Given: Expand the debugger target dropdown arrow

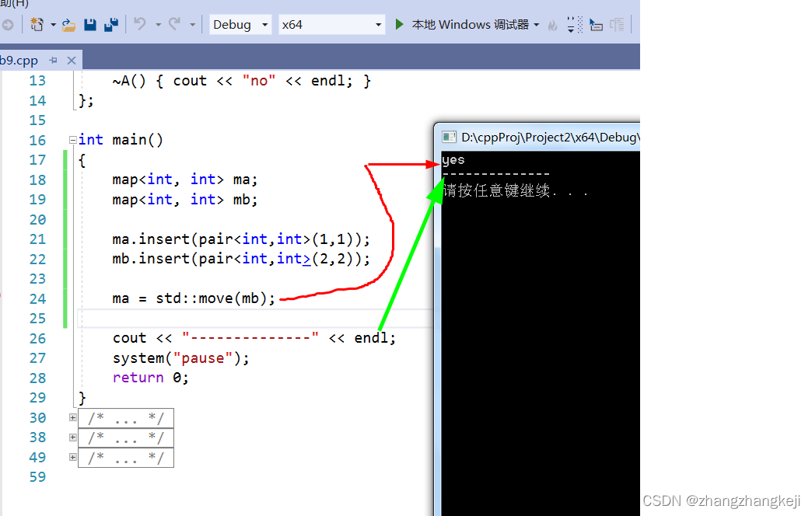Looking at the screenshot, I should point(536,24).
